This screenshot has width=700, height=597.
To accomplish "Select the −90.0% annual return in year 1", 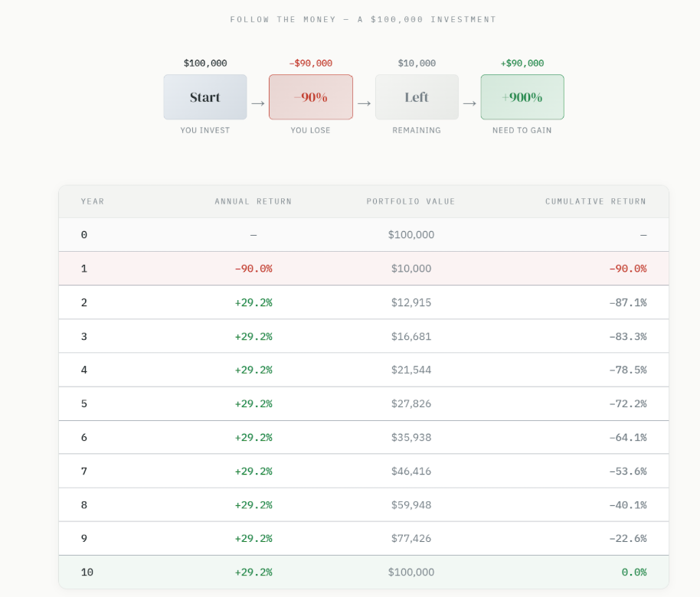I will pyautogui.click(x=254, y=269).
